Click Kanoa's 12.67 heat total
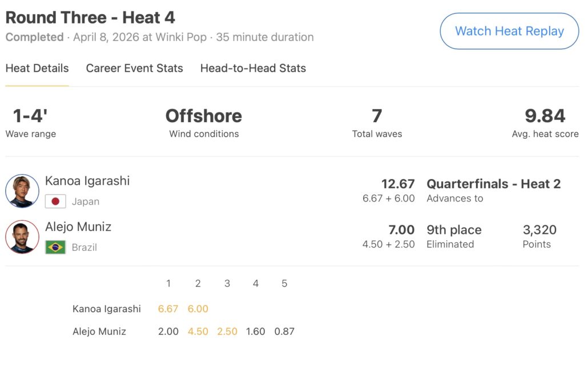Screen dimensions: 588x380 (x=398, y=184)
